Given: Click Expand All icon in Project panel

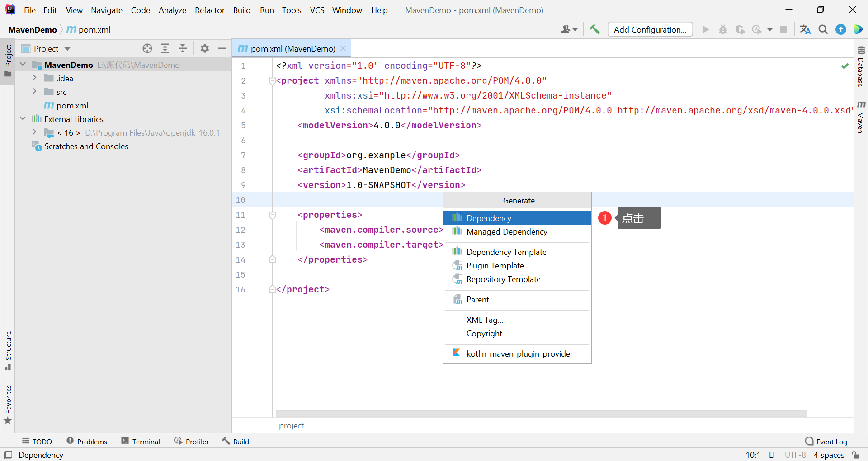Looking at the screenshot, I should [165, 48].
